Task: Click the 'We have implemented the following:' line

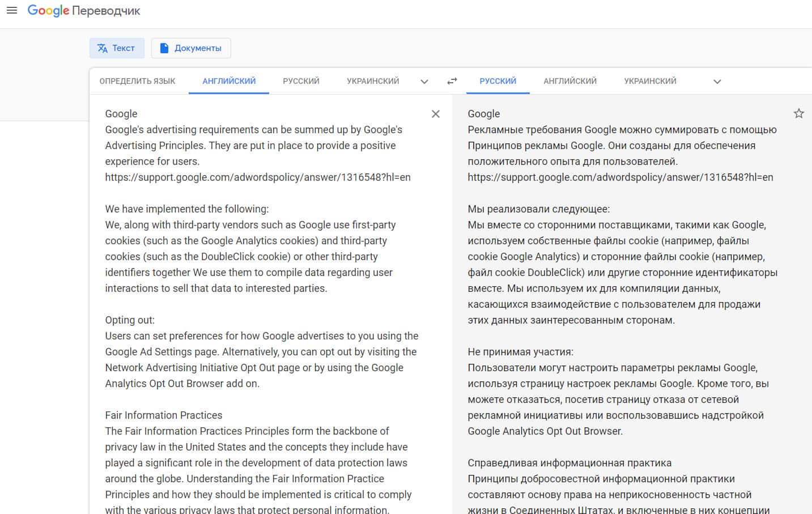Action: point(187,209)
